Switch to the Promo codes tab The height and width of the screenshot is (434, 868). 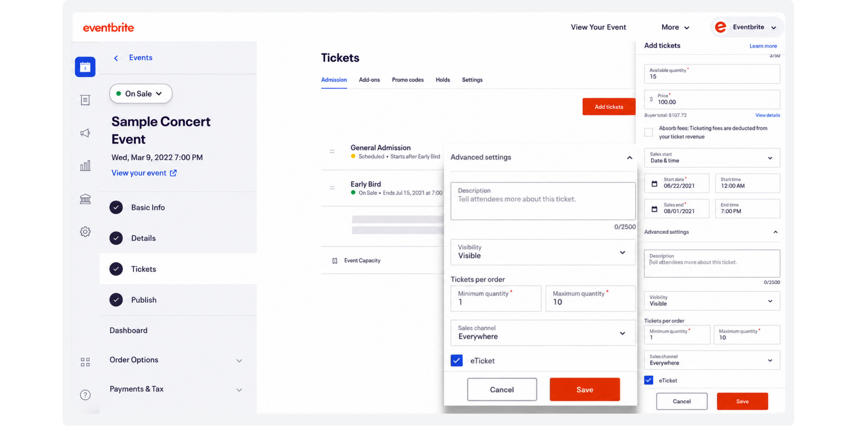coord(408,80)
